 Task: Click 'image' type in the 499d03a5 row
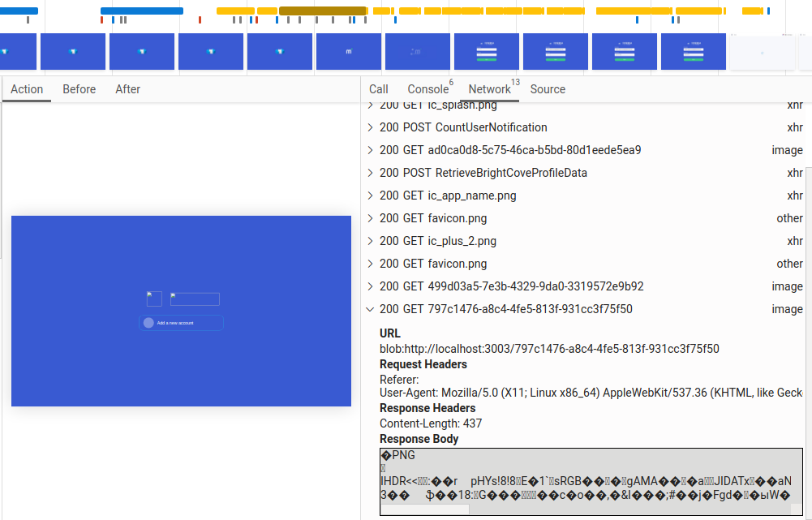click(x=787, y=286)
